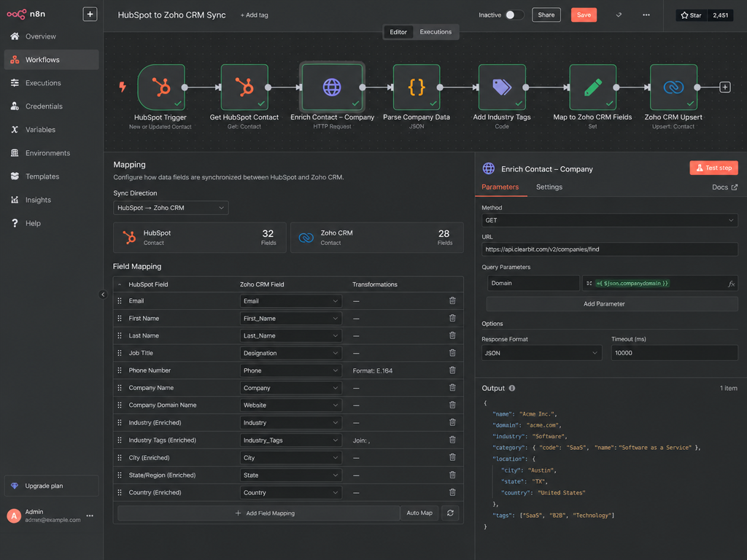Click the Output info icon

point(511,388)
